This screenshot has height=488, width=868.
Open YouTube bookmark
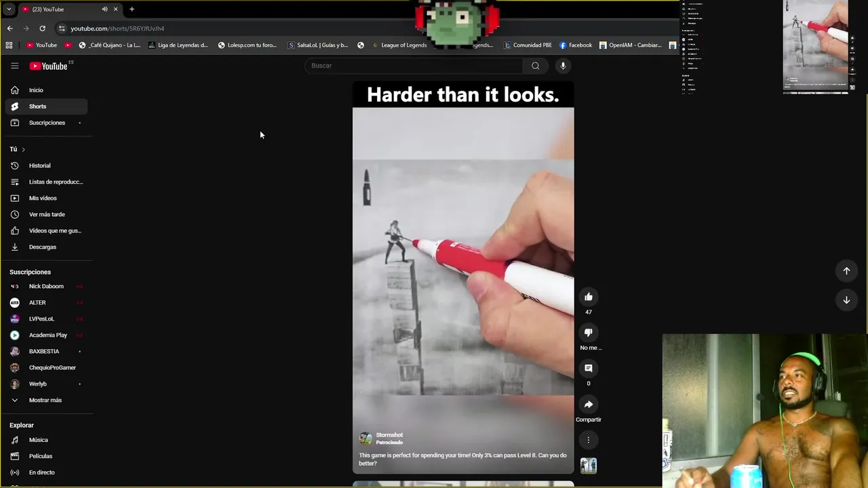[x=41, y=45]
